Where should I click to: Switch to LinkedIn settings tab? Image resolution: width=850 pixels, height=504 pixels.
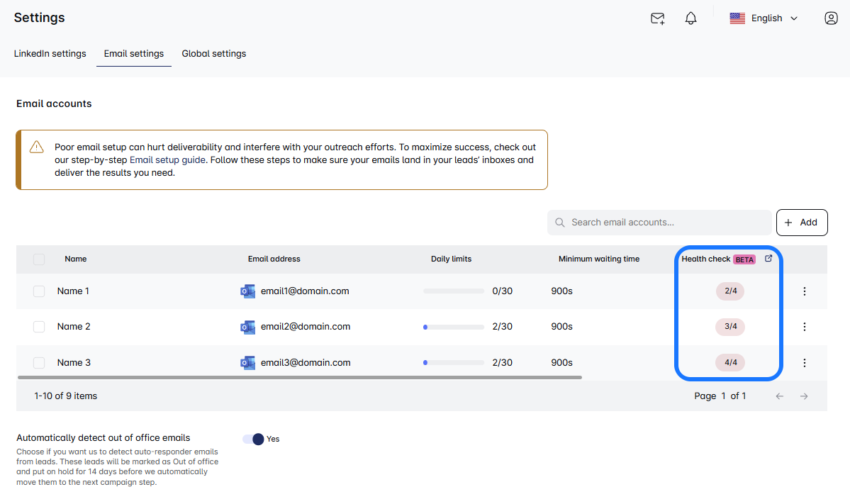pyautogui.click(x=50, y=54)
